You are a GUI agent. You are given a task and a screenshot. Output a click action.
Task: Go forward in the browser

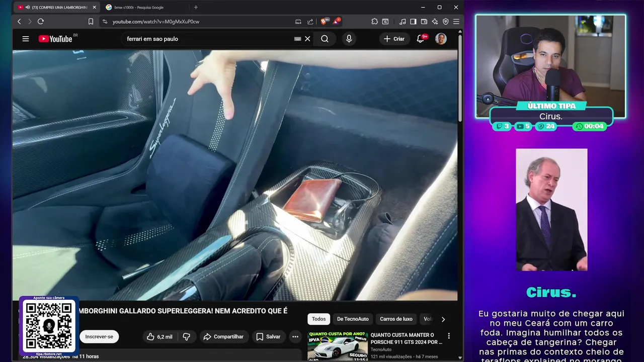pos(30,22)
